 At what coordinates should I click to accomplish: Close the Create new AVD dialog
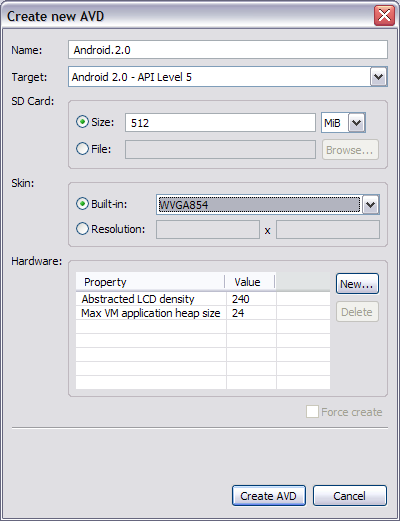[x=384, y=15]
